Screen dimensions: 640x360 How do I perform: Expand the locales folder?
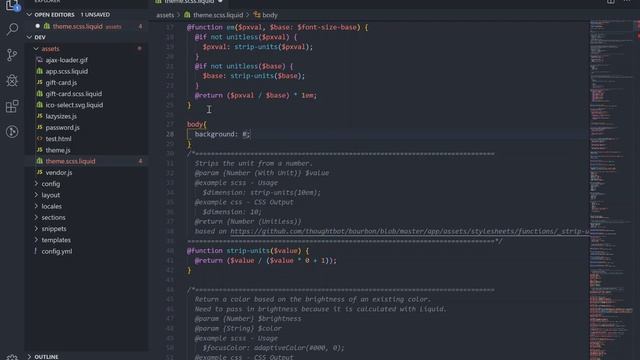tap(36, 206)
